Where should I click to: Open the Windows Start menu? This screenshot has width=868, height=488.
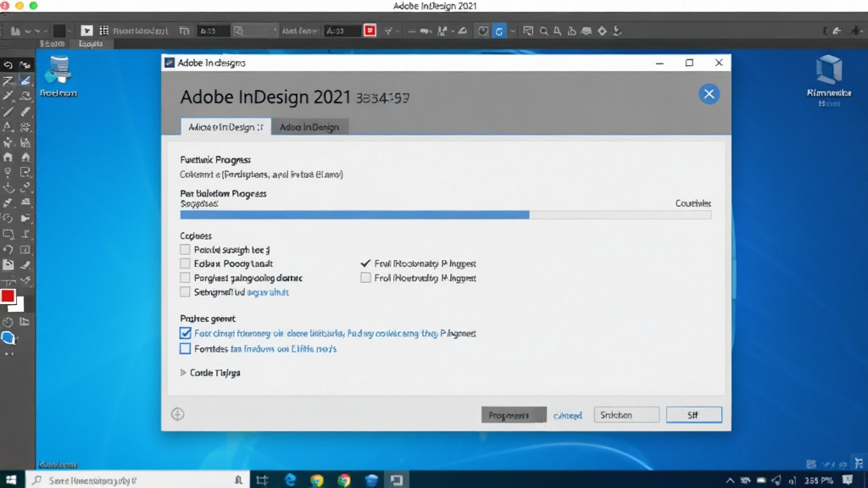tap(11, 480)
